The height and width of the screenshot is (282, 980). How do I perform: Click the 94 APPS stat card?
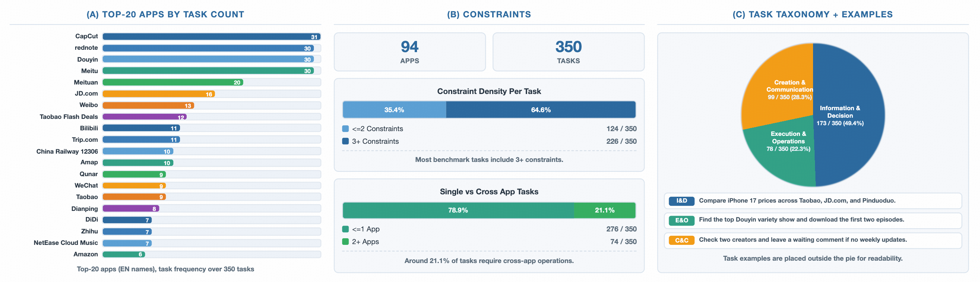pos(409,52)
